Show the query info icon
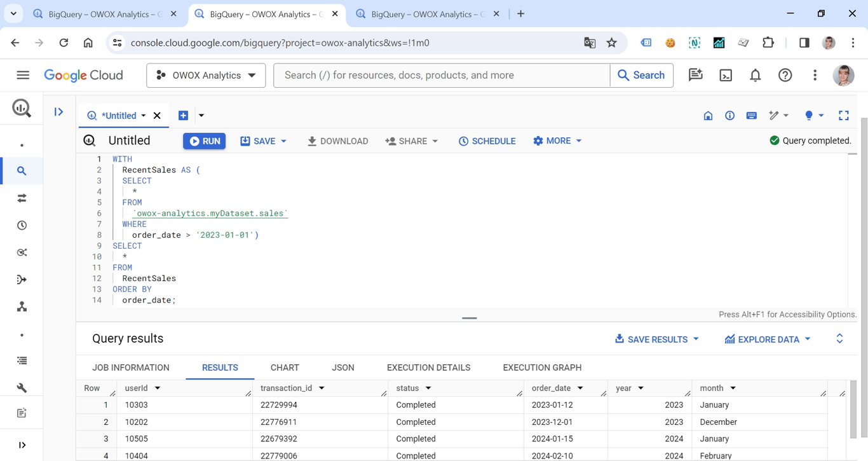 click(729, 116)
